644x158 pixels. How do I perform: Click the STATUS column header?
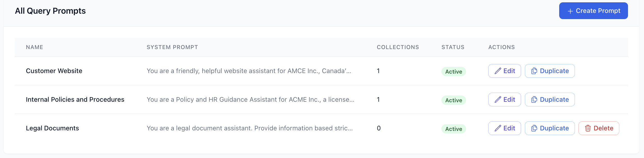453,47
